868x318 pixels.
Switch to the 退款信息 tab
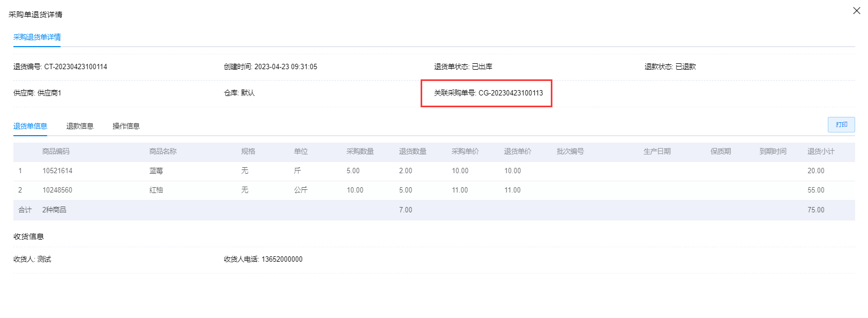[80, 126]
